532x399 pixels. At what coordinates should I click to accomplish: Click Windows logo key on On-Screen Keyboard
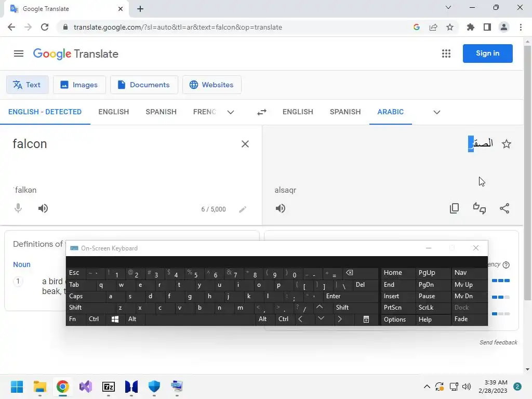point(115,320)
